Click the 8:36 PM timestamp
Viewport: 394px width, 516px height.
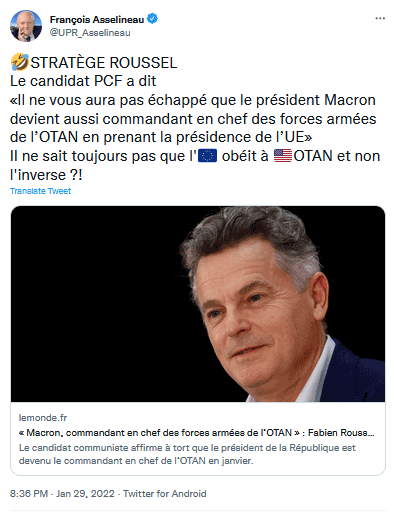tap(29, 493)
